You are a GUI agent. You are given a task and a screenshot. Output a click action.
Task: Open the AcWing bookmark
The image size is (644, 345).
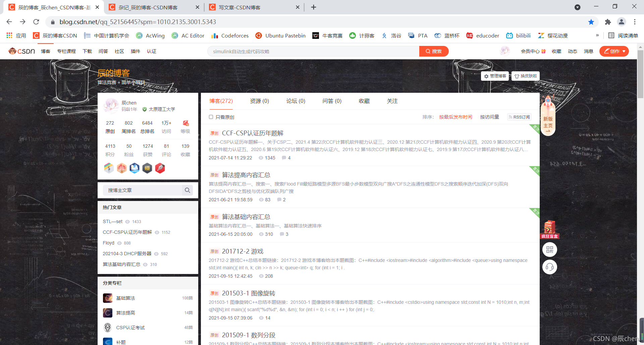(x=150, y=36)
